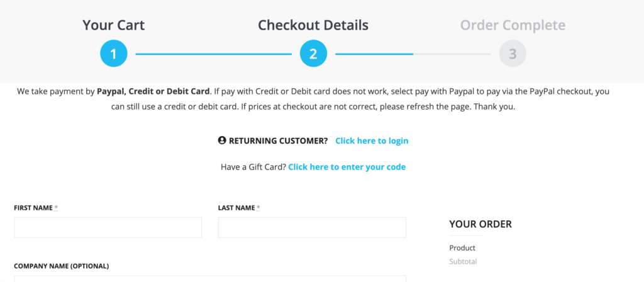Click the Company Name optional field

(x=209, y=278)
